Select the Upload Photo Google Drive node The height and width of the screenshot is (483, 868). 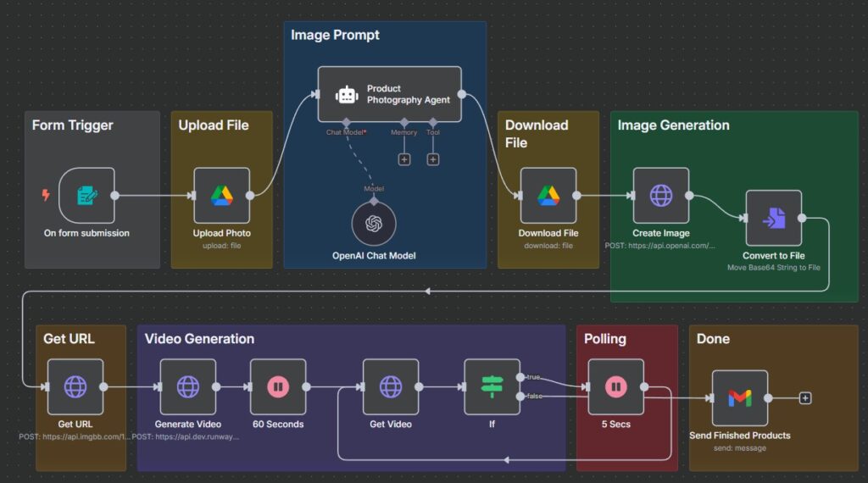click(x=222, y=196)
